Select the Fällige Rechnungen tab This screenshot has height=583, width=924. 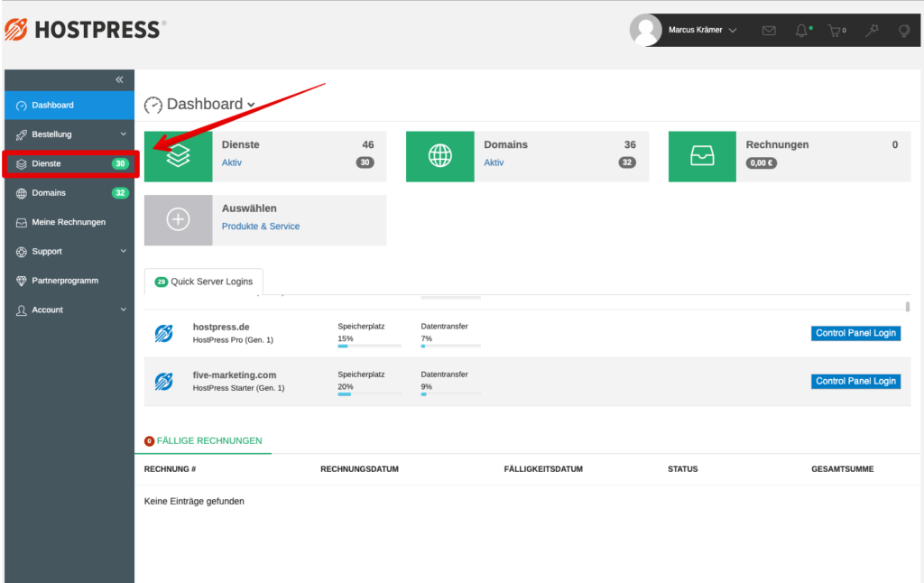coord(203,441)
